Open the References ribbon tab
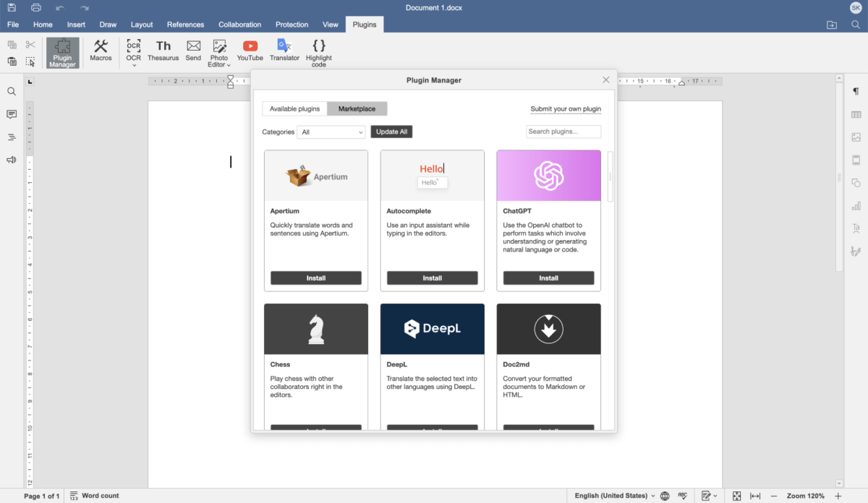 pyautogui.click(x=185, y=25)
